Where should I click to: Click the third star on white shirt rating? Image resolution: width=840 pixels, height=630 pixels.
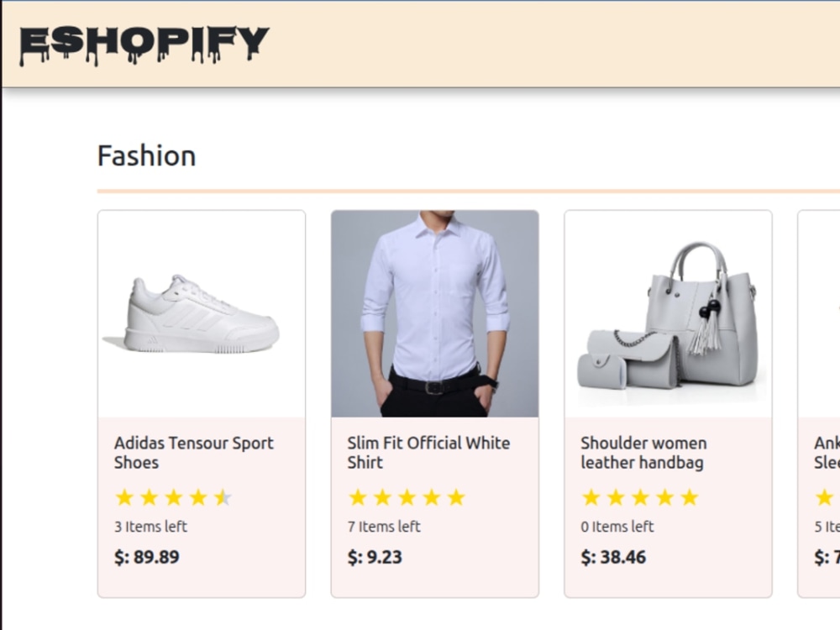point(407,497)
